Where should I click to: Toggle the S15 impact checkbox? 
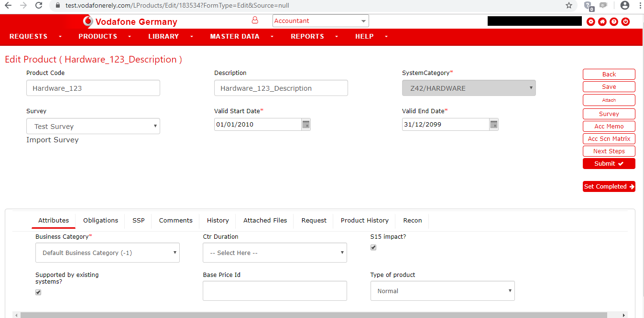[373, 247]
